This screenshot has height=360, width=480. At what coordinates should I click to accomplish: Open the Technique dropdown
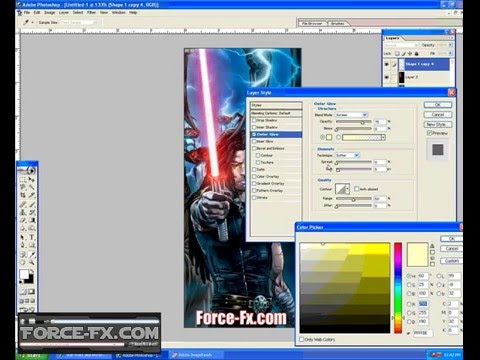point(347,155)
